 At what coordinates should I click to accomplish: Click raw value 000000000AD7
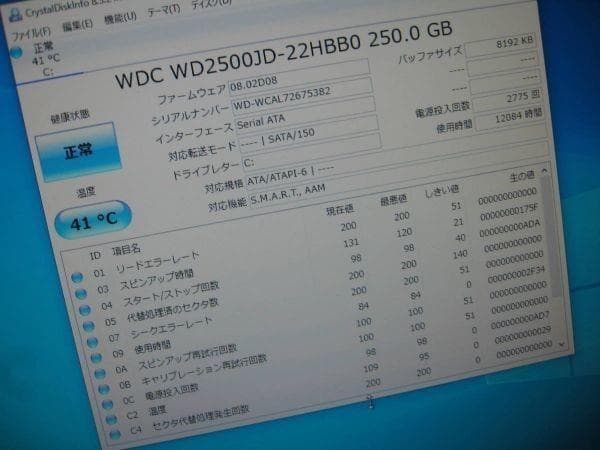tap(520, 321)
